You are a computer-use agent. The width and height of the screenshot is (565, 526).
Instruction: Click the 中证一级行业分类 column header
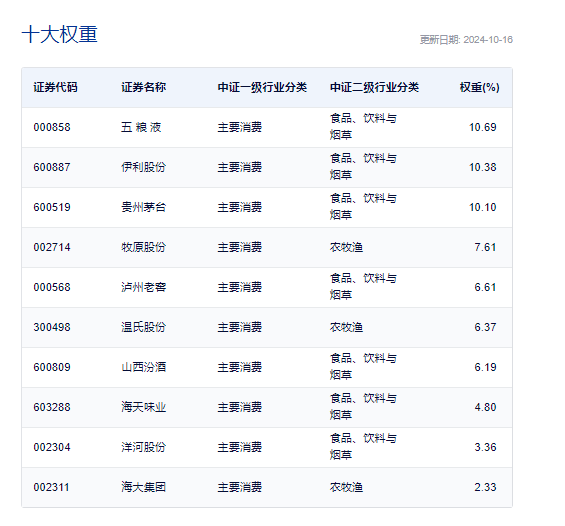point(262,87)
